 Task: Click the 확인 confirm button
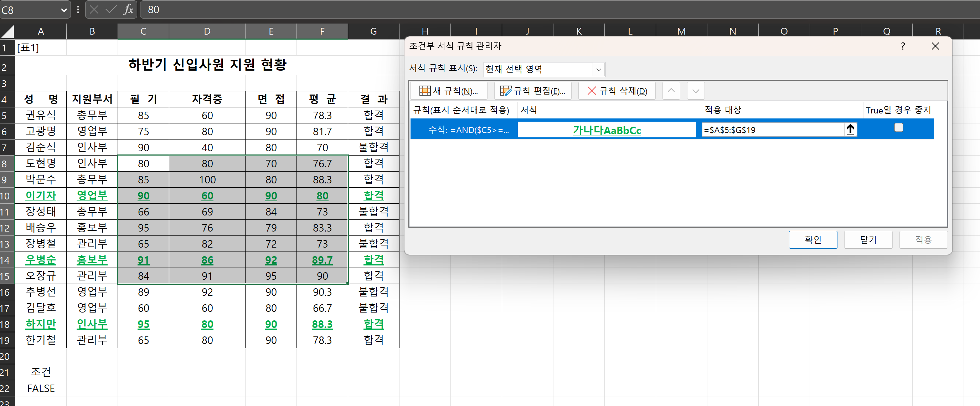(813, 239)
